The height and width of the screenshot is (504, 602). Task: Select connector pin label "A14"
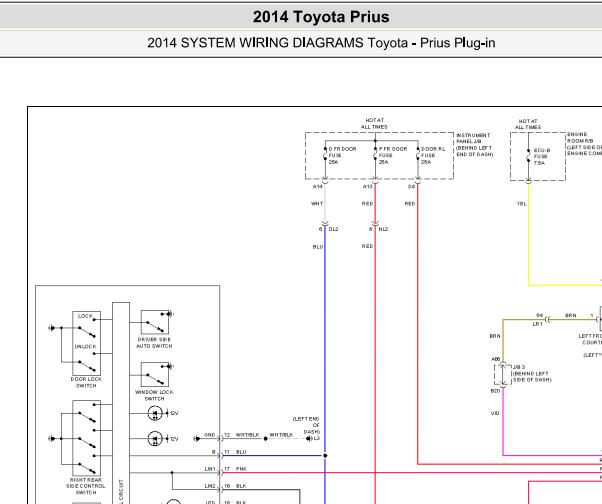pos(317,187)
